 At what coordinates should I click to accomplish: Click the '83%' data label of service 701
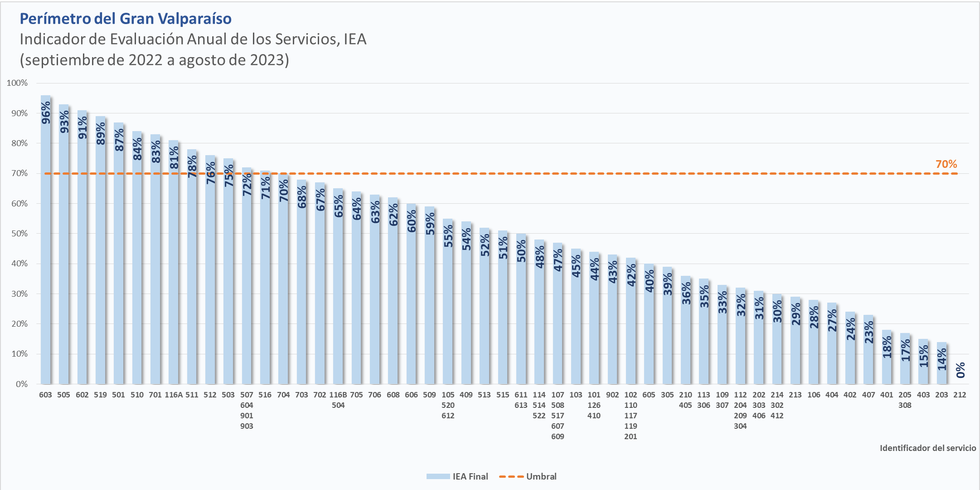click(x=155, y=152)
